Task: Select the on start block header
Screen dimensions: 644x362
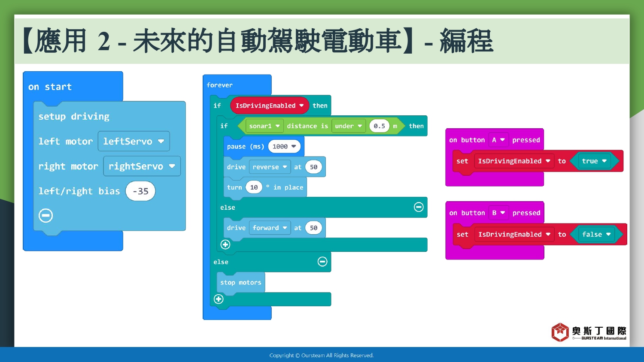Action: 50,87
